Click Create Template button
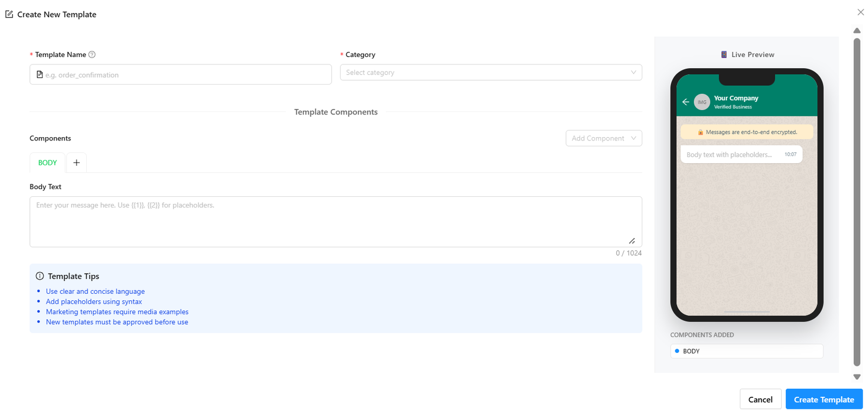 [824, 400]
